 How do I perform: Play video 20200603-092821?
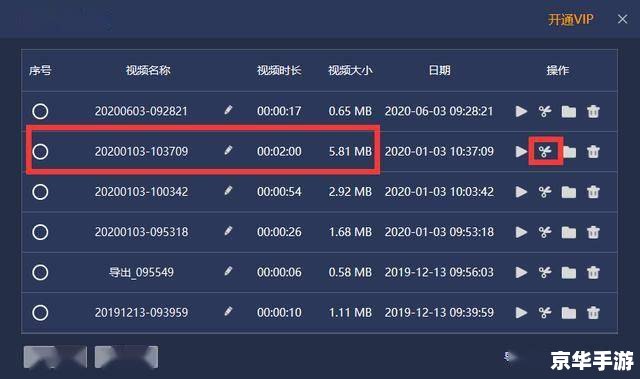[521, 111]
